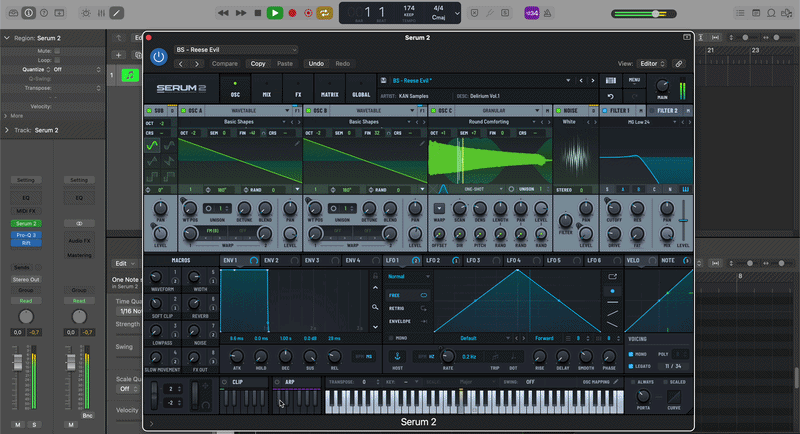
Task: Click the Serum undo arrow icon
Action: click(x=610, y=96)
